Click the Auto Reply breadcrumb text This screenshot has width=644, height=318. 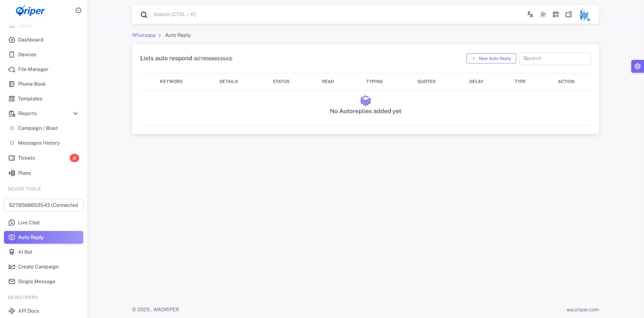click(x=178, y=35)
